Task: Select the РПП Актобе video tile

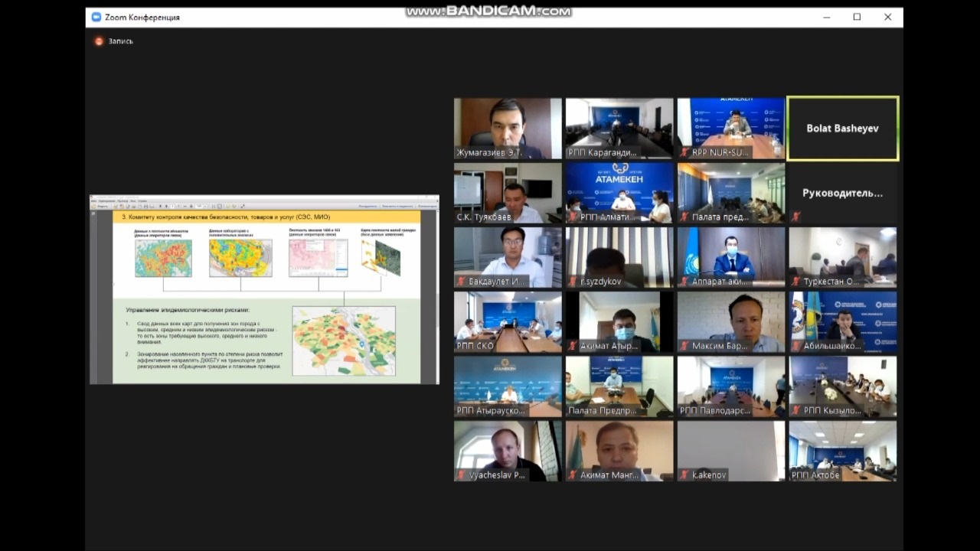Action: tap(842, 448)
